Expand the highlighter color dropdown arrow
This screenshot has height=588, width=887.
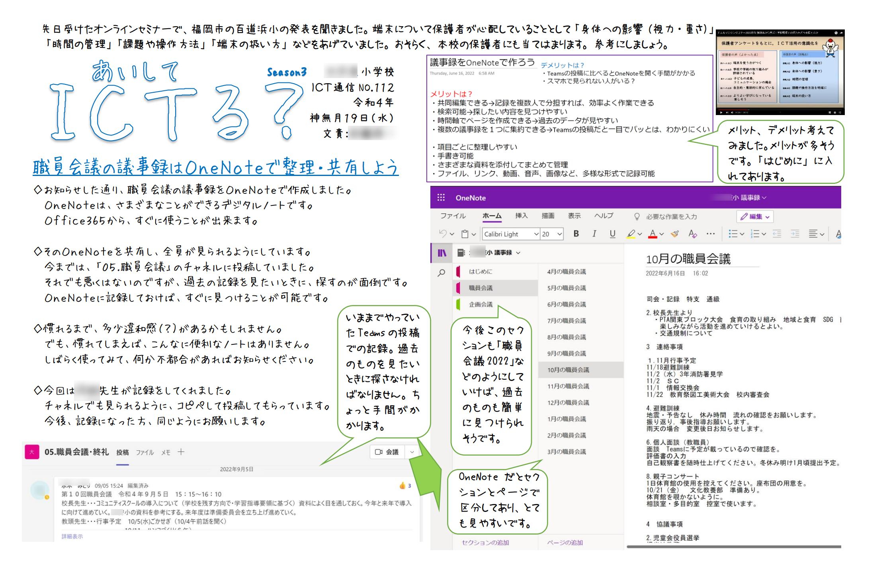pyautogui.click(x=639, y=234)
